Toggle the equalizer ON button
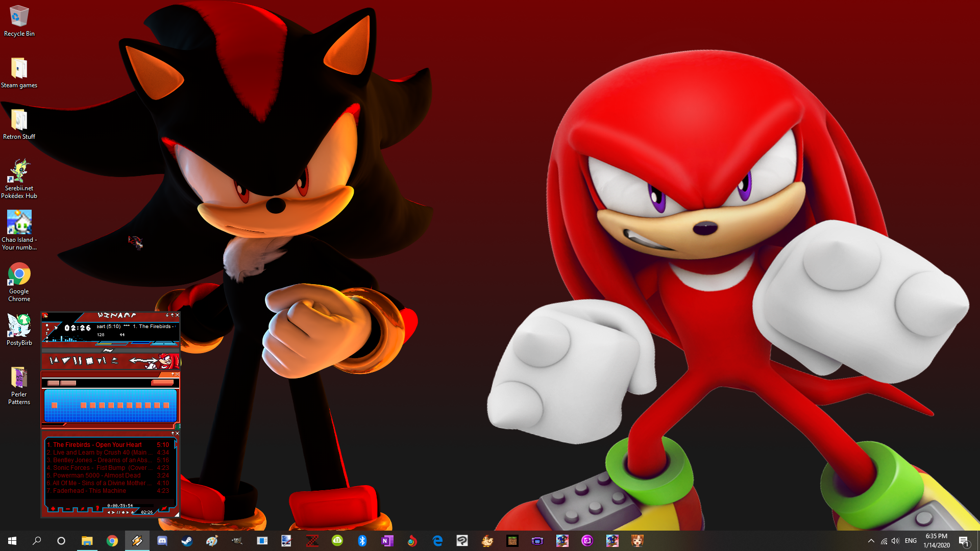Image resolution: width=980 pixels, height=551 pixels. click(x=53, y=383)
